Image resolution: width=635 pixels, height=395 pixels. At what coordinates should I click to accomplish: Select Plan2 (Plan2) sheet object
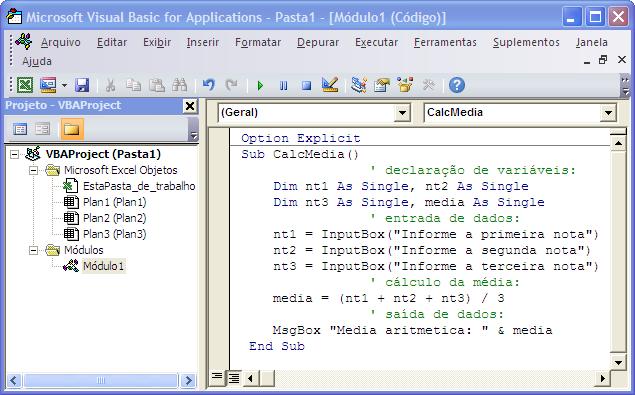coord(115,218)
